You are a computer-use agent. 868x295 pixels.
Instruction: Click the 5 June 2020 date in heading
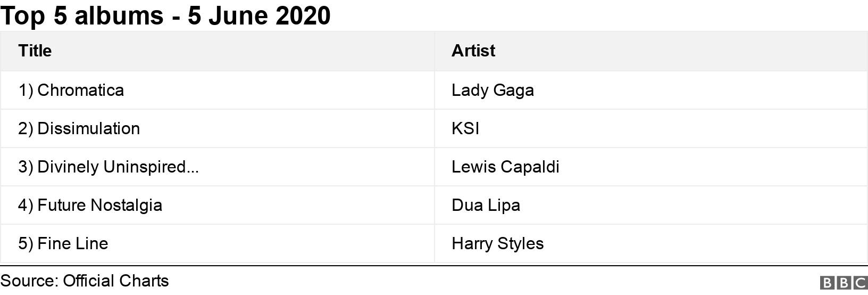pos(259,16)
